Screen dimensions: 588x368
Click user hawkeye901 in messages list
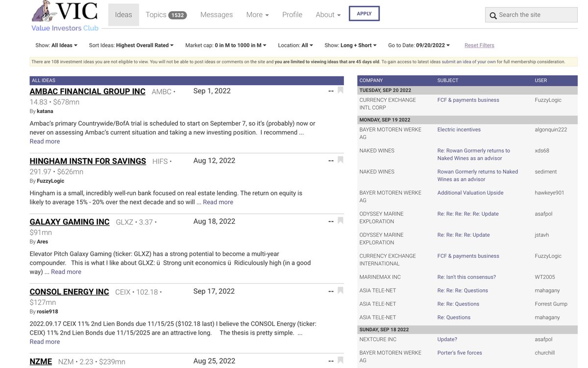(x=549, y=193)
